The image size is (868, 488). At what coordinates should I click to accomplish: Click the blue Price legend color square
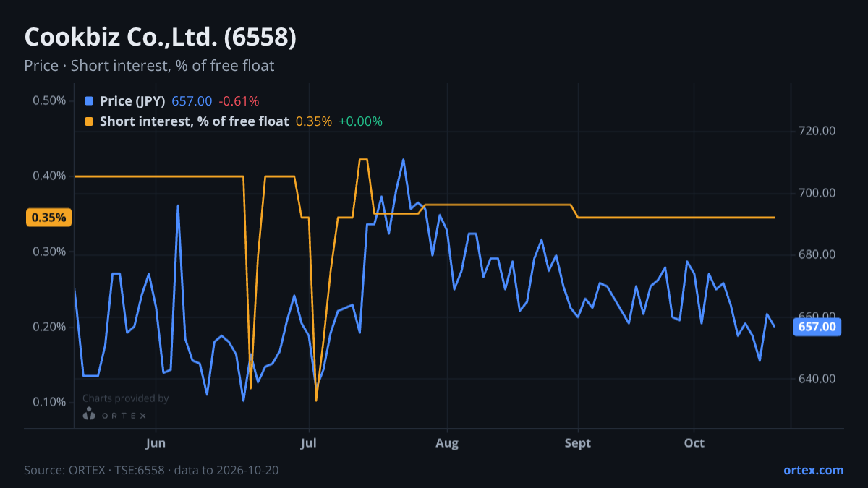coord(89,101)
